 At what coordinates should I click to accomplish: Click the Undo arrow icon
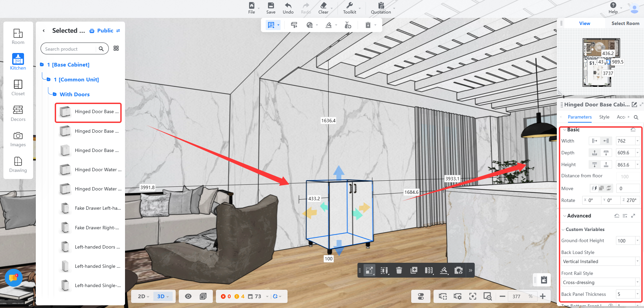pos(288,8)
